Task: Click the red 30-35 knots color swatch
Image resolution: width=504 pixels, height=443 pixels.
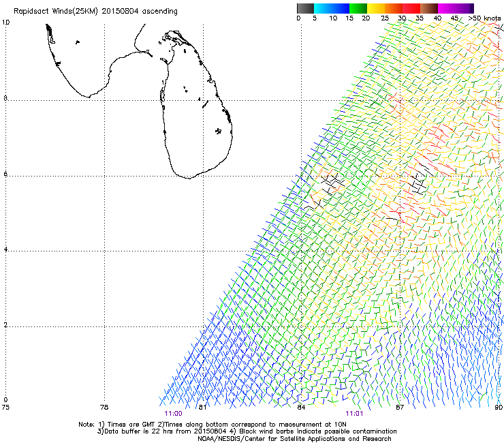Action: (x=411, y=8)
